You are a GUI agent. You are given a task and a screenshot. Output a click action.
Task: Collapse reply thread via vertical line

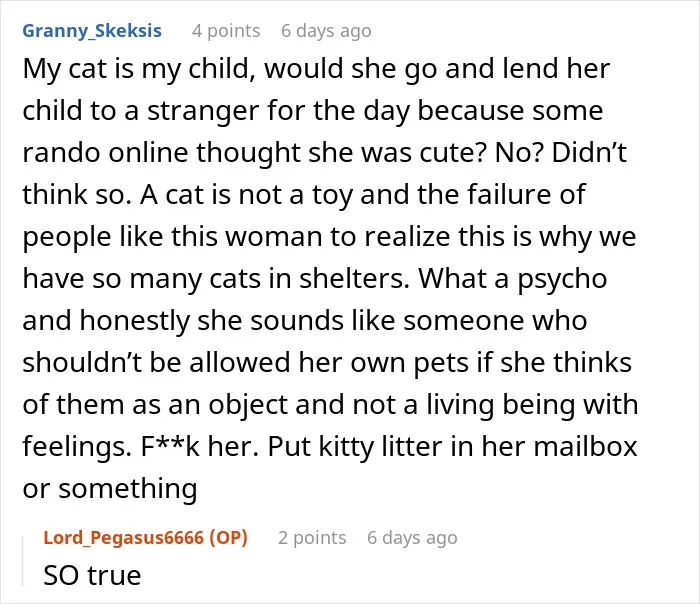[23, 561]
